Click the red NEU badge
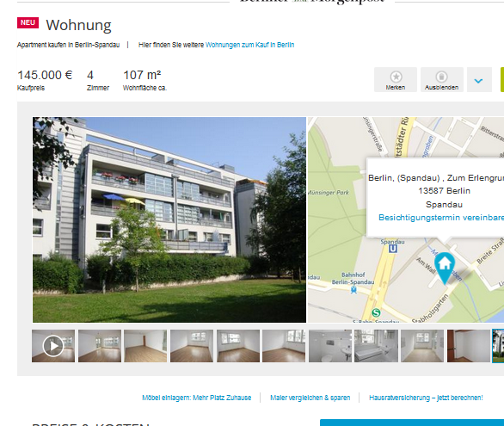Screen dimensions: 504x426 [x=28, y=23]
